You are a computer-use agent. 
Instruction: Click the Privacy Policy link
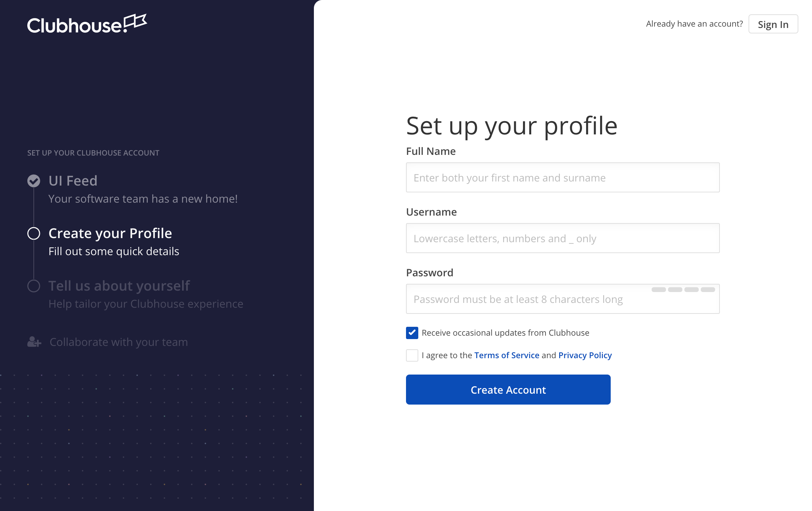click(x=585, y=354)
